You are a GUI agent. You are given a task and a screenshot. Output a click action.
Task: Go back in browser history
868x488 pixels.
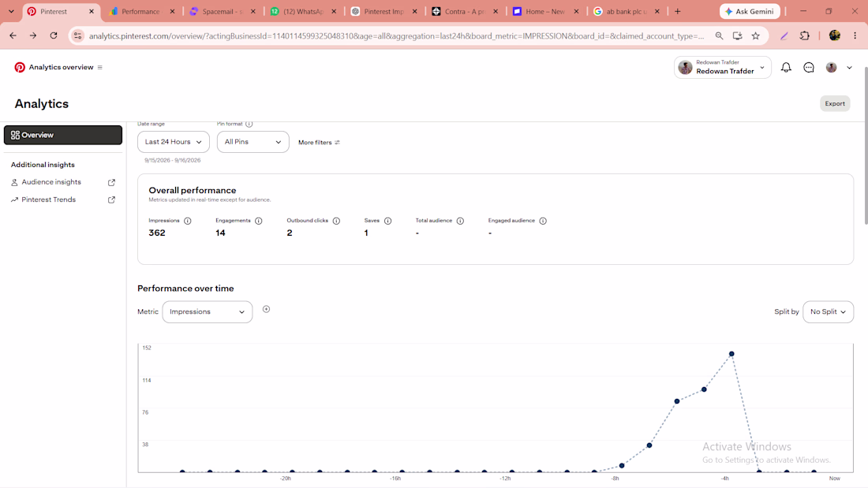tap(13, 35)
